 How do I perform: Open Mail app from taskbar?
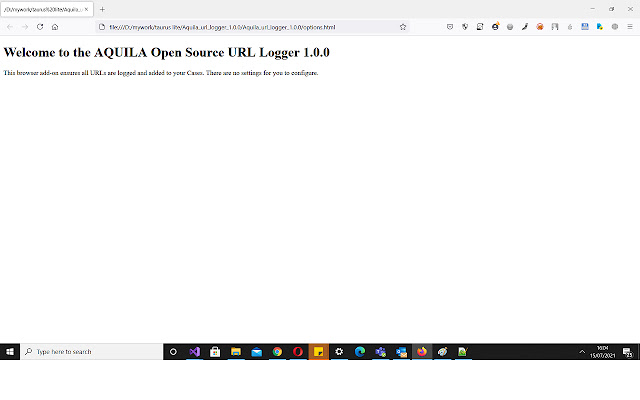[257, 351]
